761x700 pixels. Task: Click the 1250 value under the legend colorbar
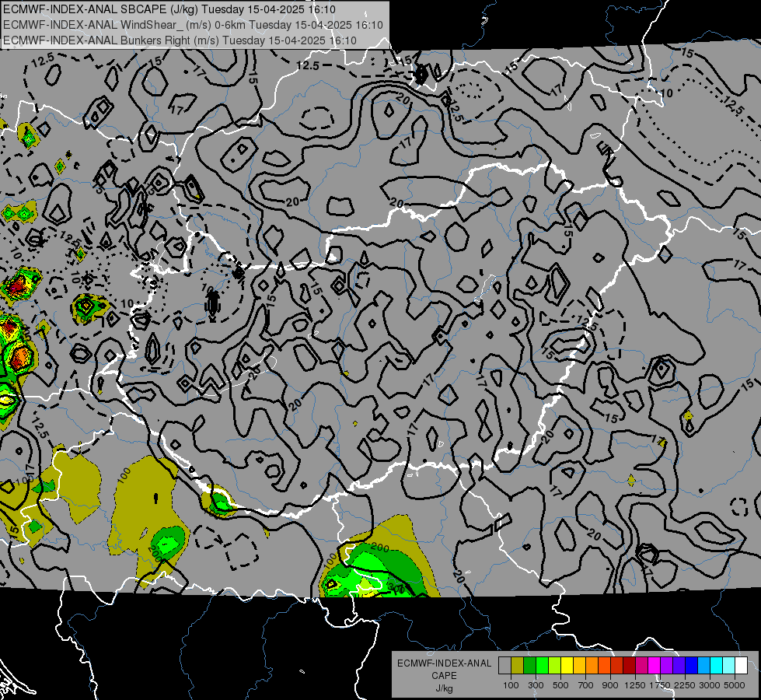coord(635,685)
